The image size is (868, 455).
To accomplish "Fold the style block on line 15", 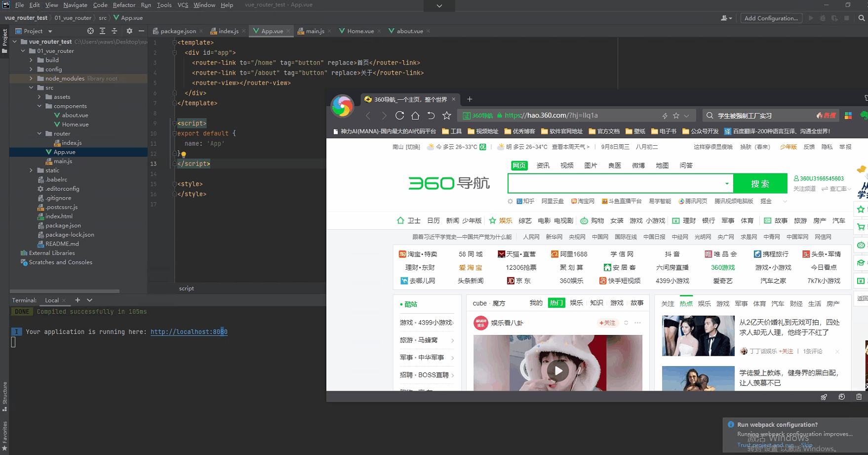I will [174, 184].
